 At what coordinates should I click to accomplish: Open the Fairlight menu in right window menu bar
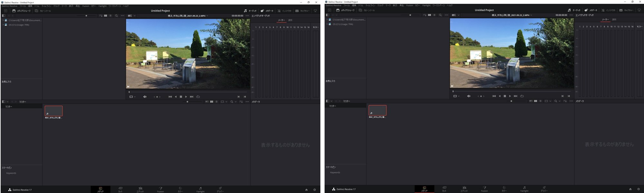(426, 5)
